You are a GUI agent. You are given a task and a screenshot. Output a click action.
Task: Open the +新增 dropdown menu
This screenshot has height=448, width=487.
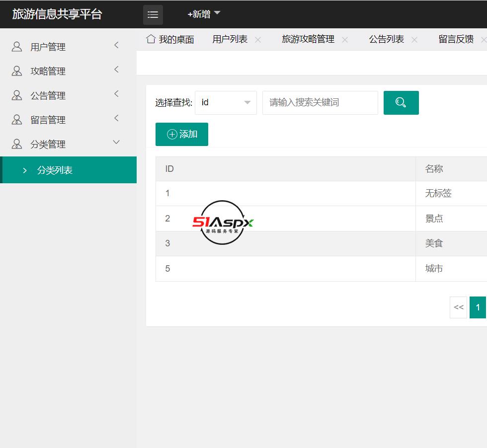pos(204,14)
